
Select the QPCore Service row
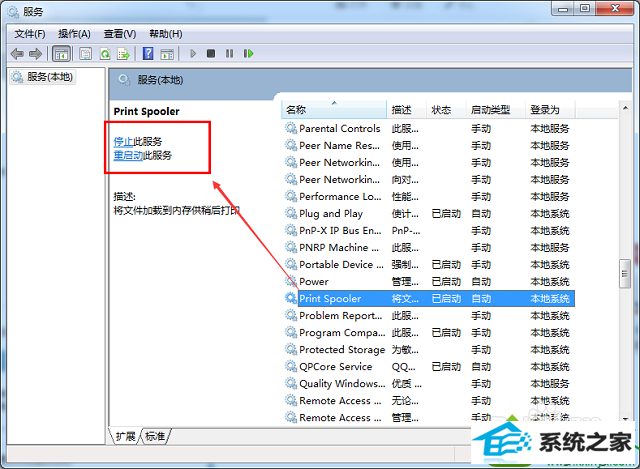pos(429,367)
